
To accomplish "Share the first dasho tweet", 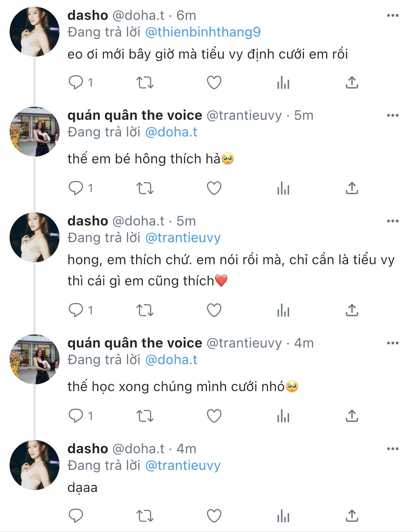I will coord(352,82).
